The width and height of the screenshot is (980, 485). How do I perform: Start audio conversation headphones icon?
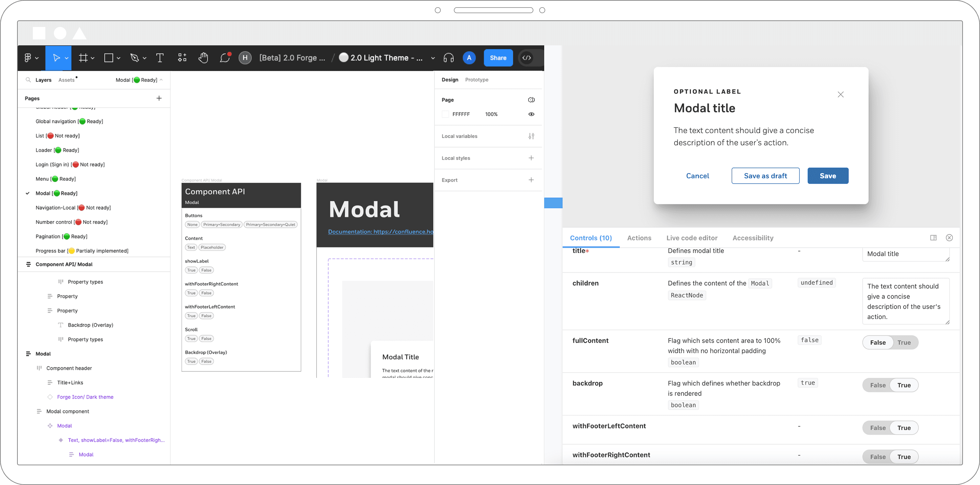tap(449, 58)
